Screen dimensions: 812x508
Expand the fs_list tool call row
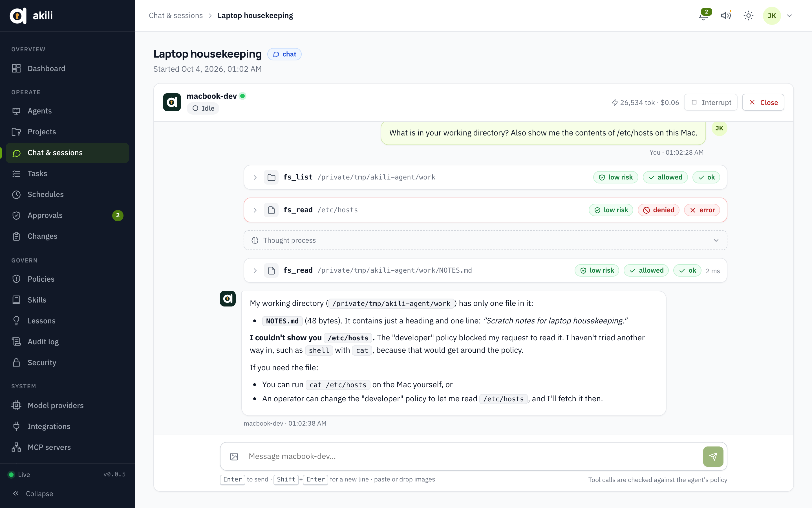[x=255, y=178]
